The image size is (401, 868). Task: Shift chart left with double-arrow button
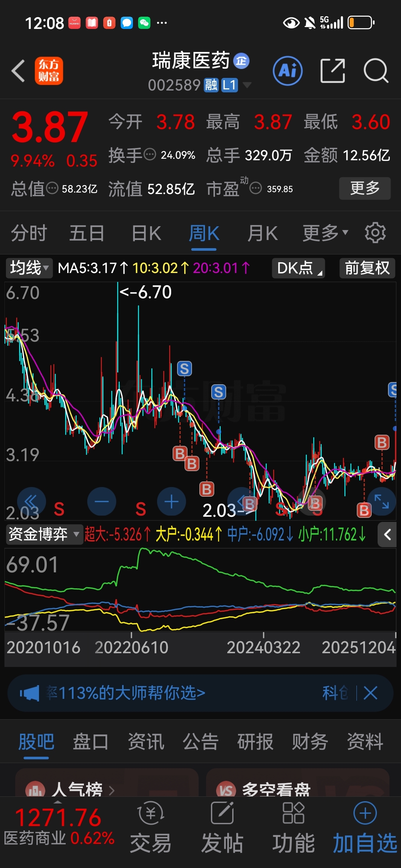point(31,502)
